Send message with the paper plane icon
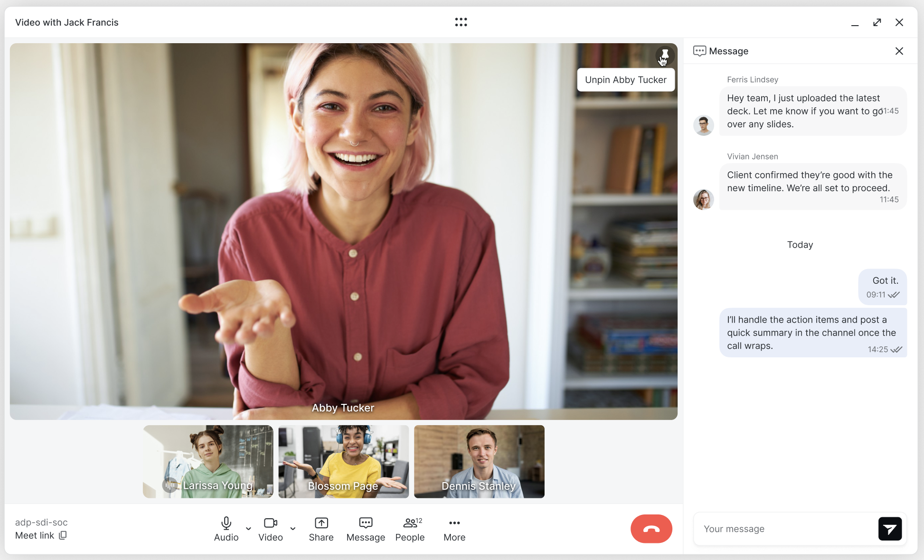The width and height of the screenshot is (924, 560). 889,529
